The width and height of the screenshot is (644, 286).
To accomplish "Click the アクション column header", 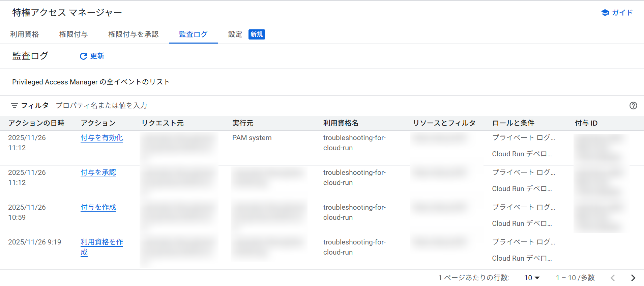I will 98,123.
